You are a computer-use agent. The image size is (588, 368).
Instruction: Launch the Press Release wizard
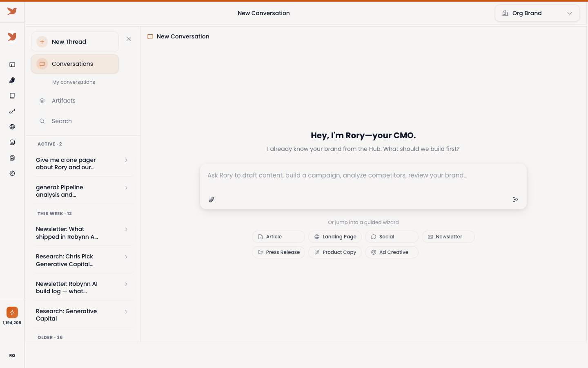point(278,252)
